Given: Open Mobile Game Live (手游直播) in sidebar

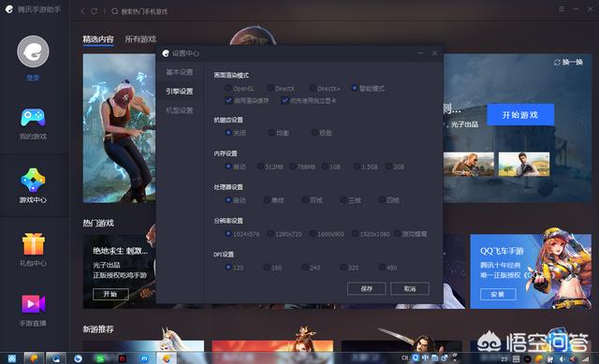Looking at the screenshot, I should 33,311.
